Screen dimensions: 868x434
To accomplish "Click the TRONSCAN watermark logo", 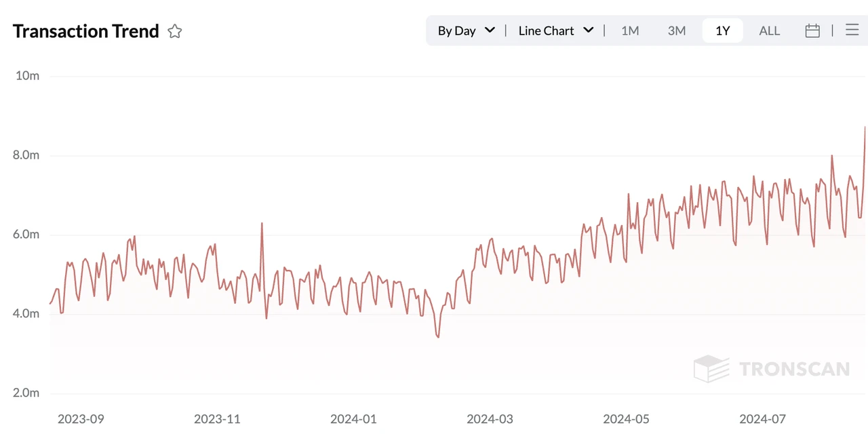I will [772, 369].
